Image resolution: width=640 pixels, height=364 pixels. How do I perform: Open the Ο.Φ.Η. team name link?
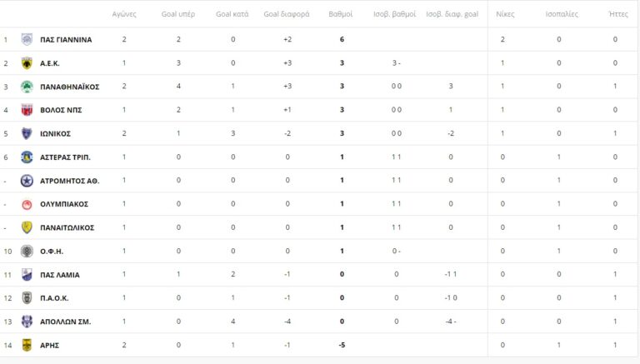[52, 251]
